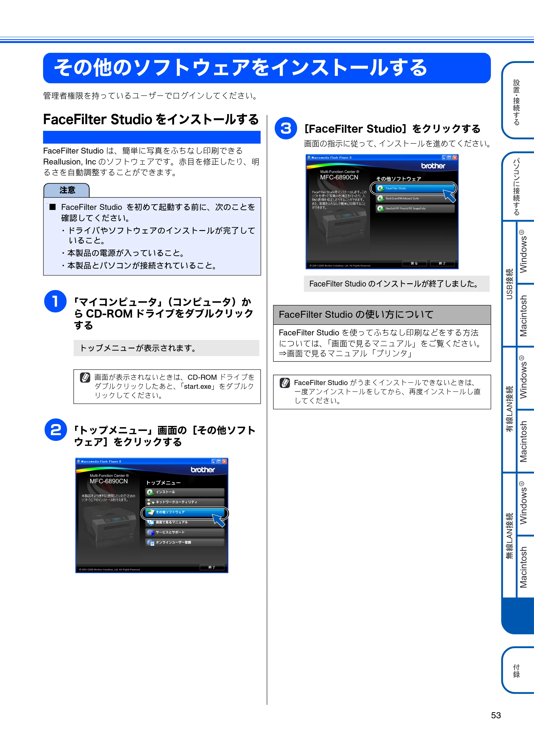Click brother logo in トップメニュー window
This screenshot has height=756, width=534.
pyautogui.click(x=203, y=470)
